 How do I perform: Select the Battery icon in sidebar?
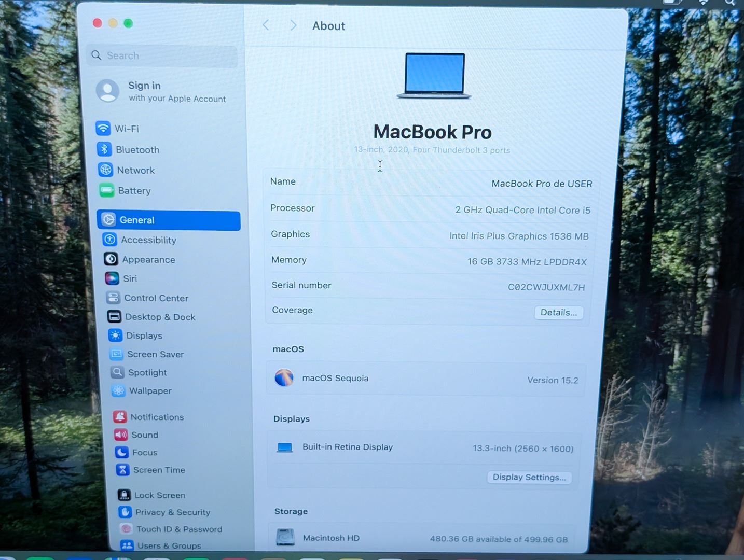(x=107, y=191)
